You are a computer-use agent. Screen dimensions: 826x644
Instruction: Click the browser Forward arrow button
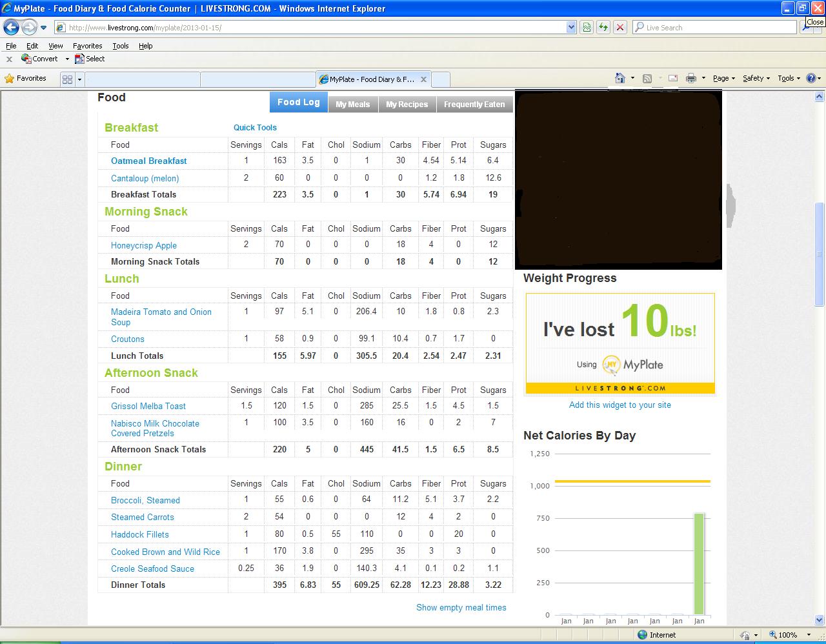coord(29,27)
